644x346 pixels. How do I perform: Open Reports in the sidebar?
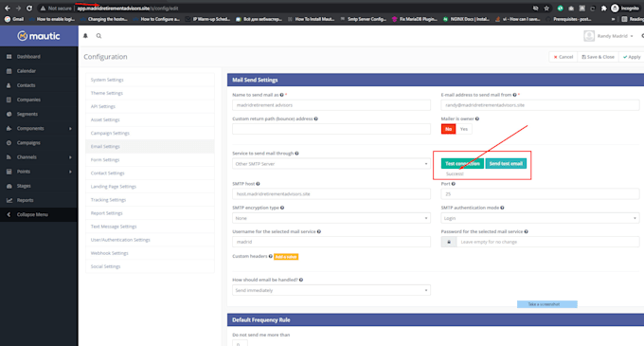pos(39,201)
